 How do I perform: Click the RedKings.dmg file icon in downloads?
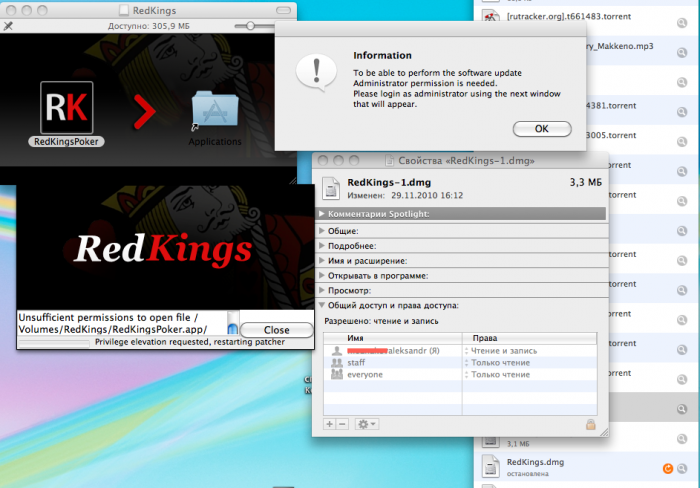pyautogui.click(x=491, y=466)
